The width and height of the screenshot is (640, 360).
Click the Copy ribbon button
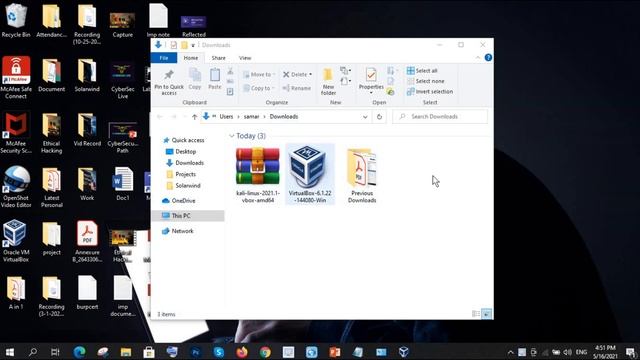coord(195,79)
